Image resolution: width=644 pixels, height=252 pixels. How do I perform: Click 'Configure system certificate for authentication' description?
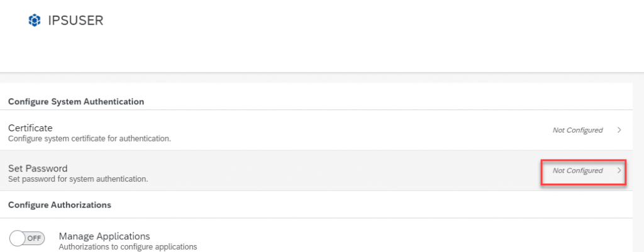(89, 139)
